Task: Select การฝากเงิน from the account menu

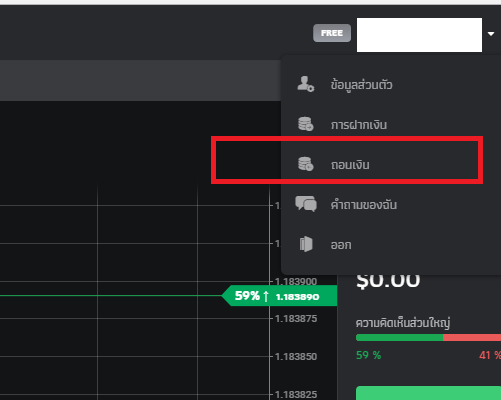Action: point(359,125)
